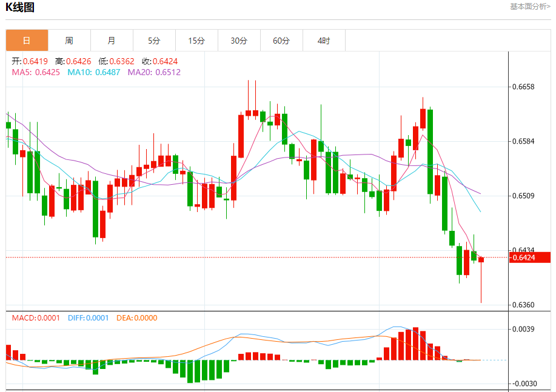This screenshot has height=392, width=556.
Task: Click the 开:0.6419 open value
Action: click(x=30, y=61)
